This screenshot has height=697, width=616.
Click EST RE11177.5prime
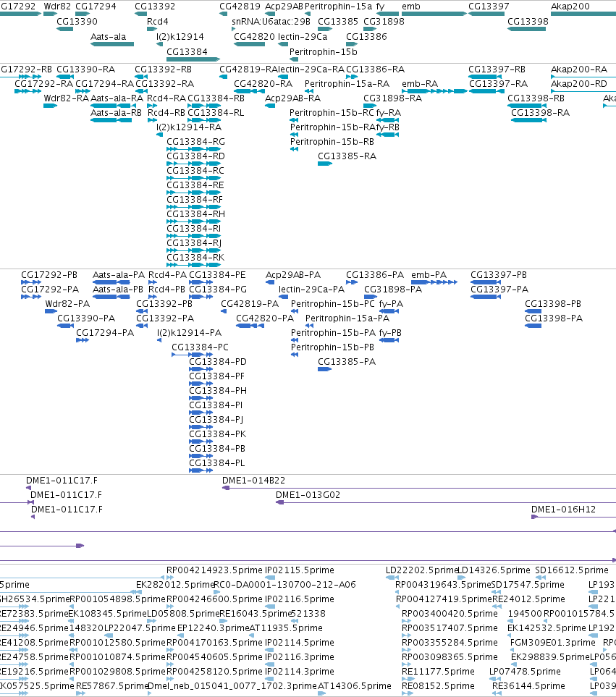coord(438,671)
